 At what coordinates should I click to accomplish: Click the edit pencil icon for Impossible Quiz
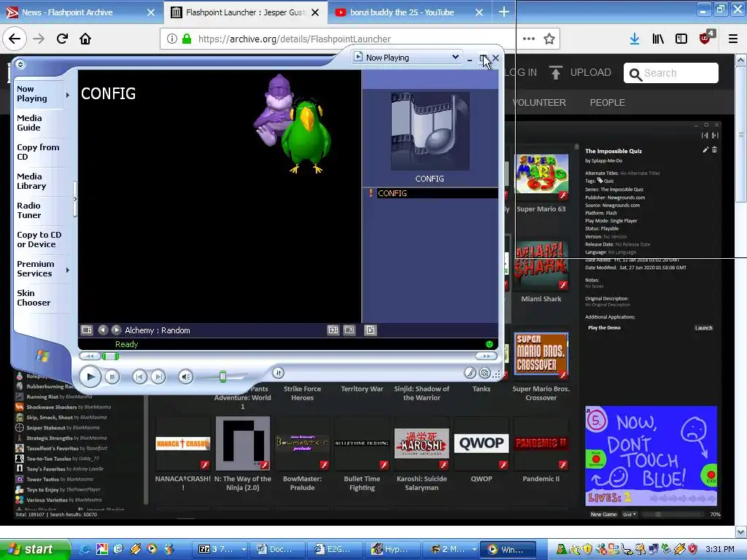705,150
